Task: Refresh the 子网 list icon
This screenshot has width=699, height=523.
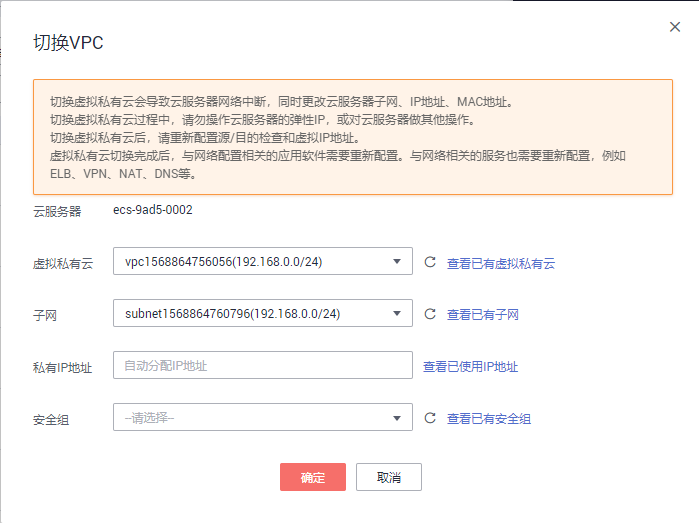Action: coord(430,314)
